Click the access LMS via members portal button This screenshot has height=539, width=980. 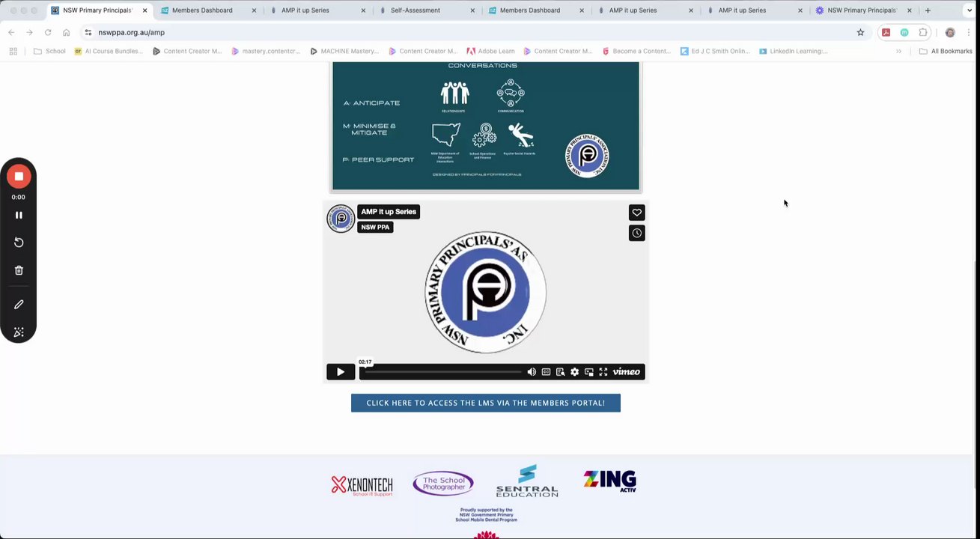(x=486, y=403)
